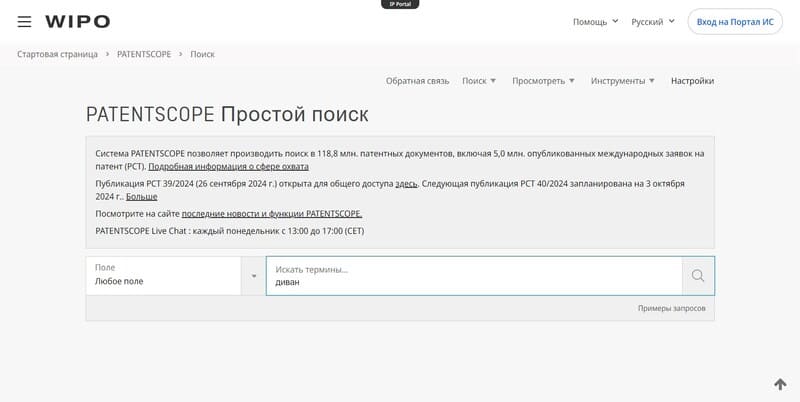800x402 pixels.
Task: Expand the Просмотреть menu
Action: [543, 81]
